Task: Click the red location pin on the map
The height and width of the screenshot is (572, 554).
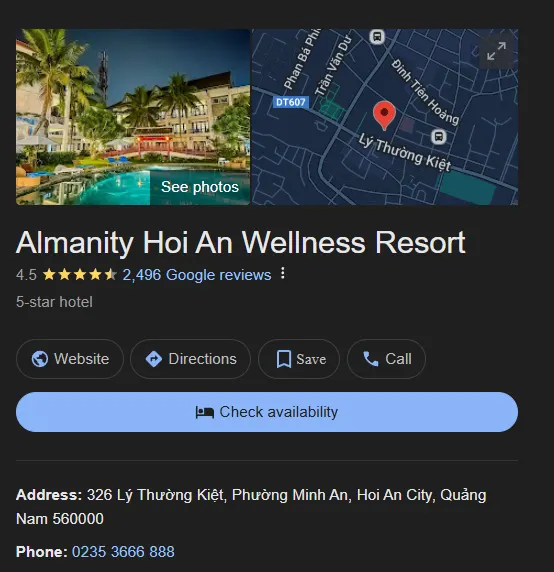Action: (384, 115)
